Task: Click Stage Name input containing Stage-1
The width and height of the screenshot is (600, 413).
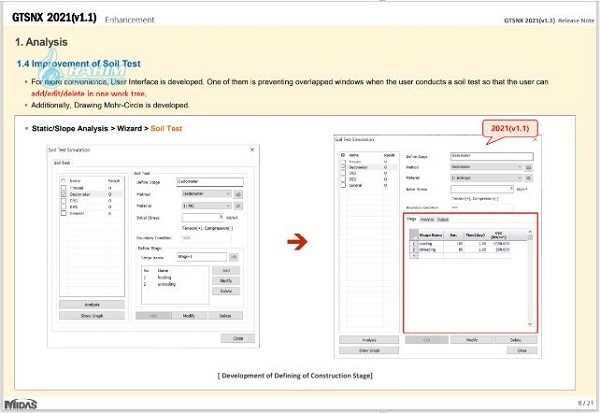Action: (x=202, y=257)
